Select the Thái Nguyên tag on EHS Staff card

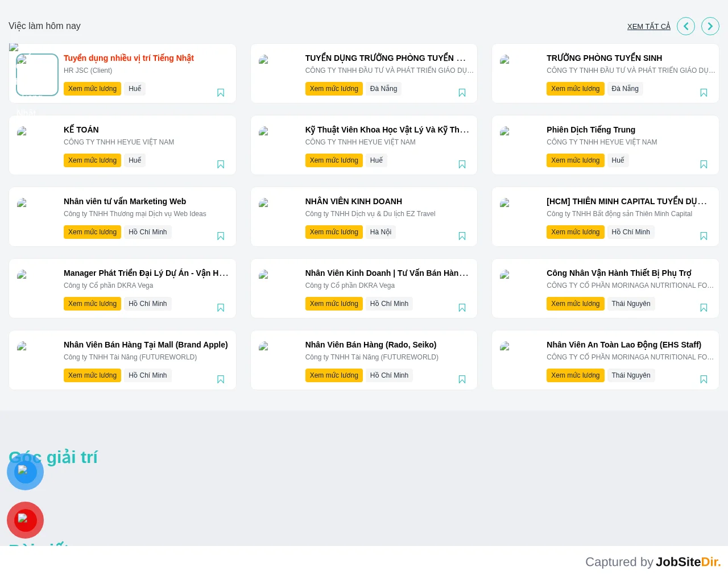(631, 375)
